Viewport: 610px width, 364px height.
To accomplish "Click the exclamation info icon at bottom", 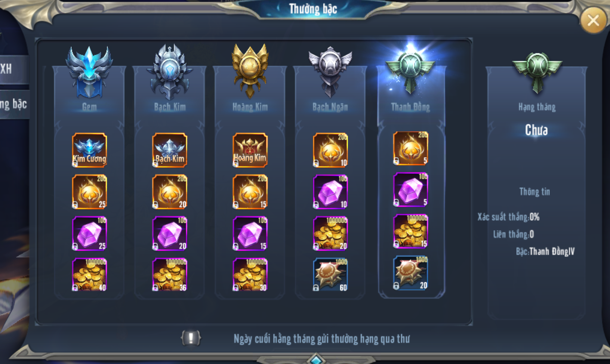I will [191, 338].
